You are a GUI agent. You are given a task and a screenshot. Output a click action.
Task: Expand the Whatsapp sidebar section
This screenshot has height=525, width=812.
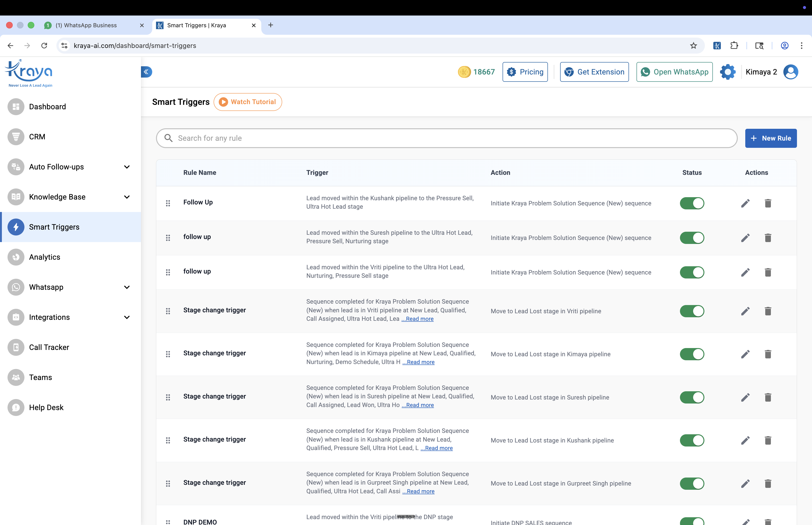[127, 287]
